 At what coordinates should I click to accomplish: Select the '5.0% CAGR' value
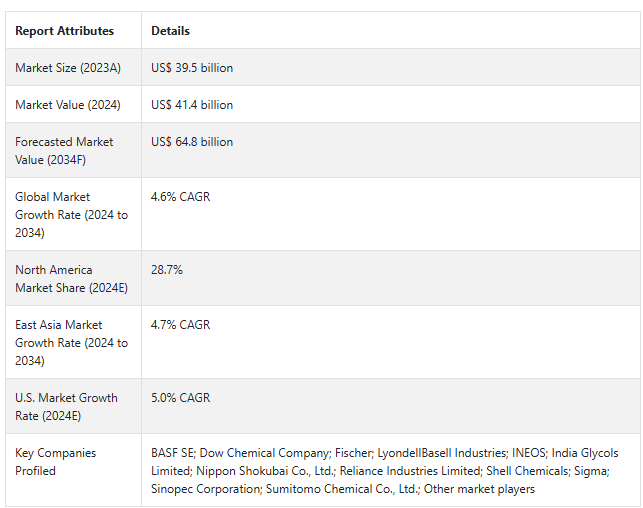(180, 398)
